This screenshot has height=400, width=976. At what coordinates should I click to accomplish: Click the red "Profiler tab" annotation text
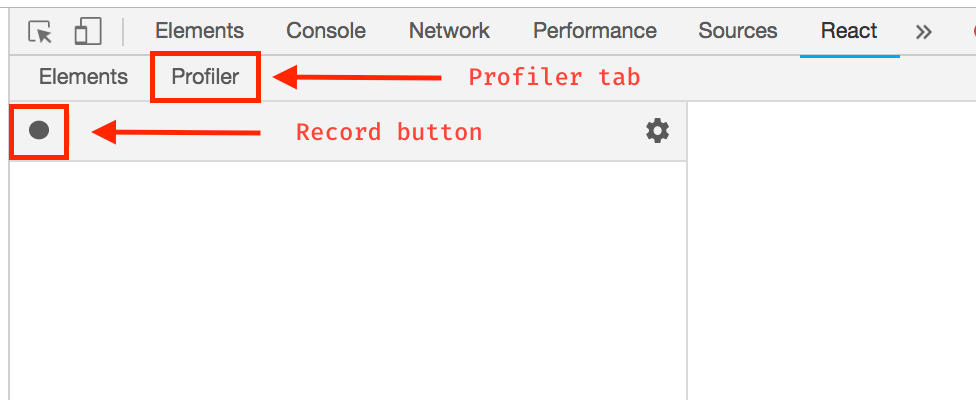554,77
